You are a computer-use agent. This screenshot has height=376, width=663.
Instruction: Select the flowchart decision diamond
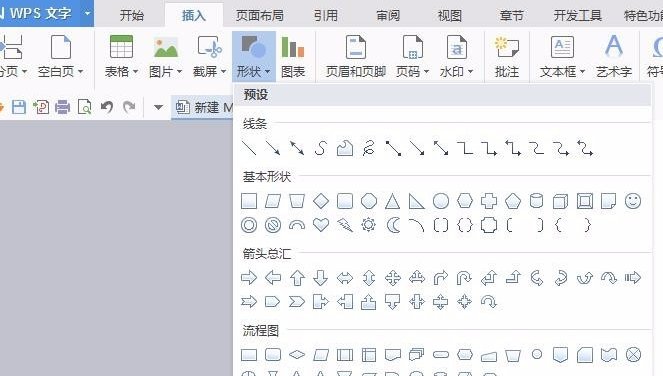coord(297,354)
